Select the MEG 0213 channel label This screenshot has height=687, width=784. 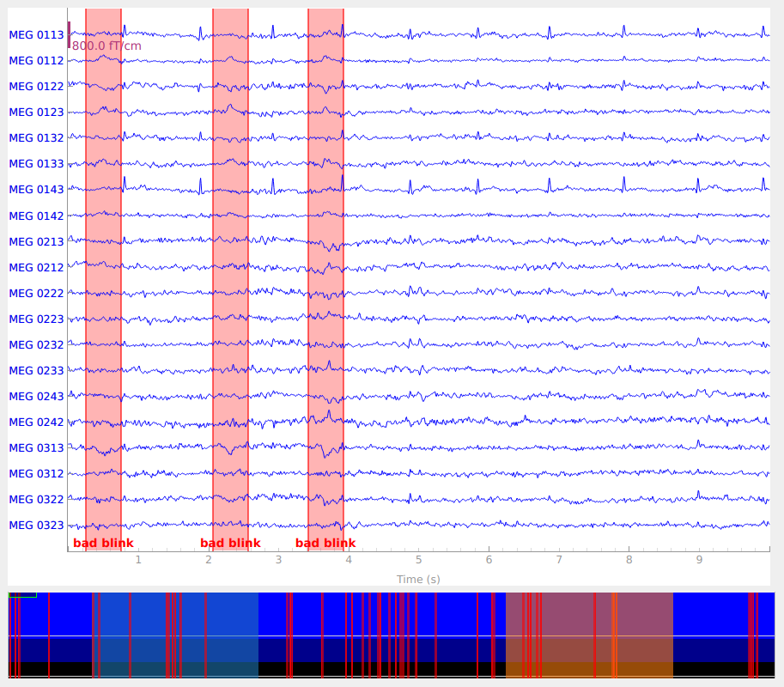click(x=36, y=241)
